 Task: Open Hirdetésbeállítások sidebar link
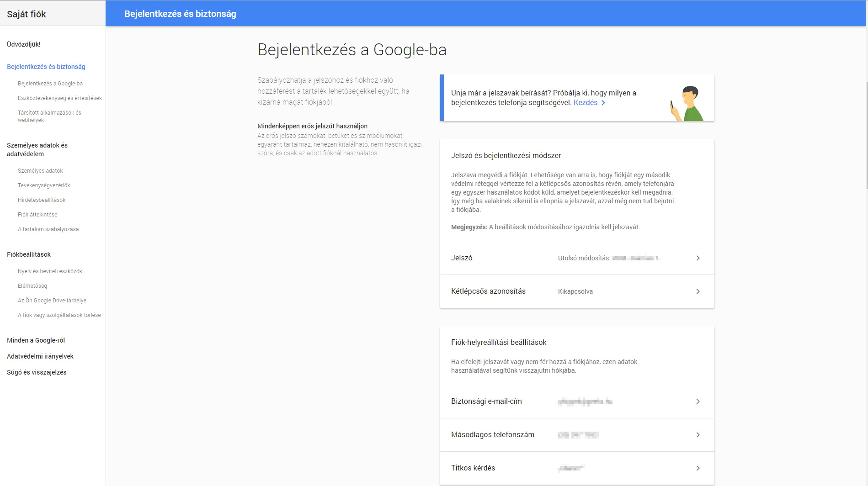[42, 200]
